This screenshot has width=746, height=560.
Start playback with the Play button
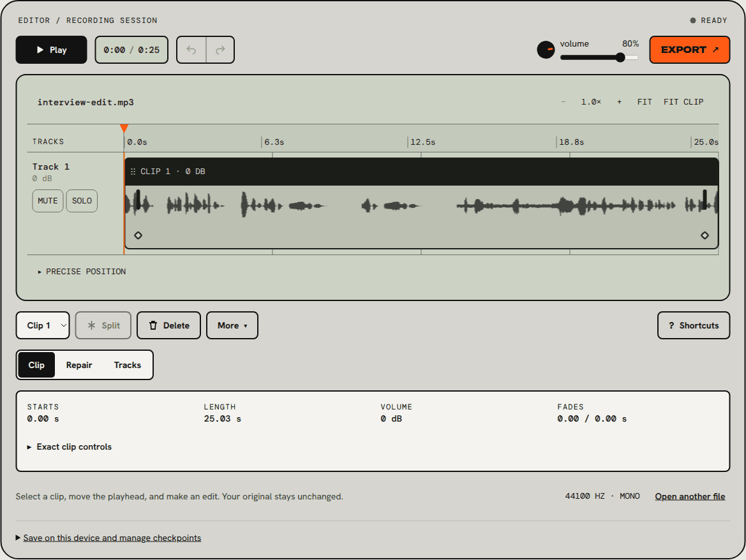[52, 50]
